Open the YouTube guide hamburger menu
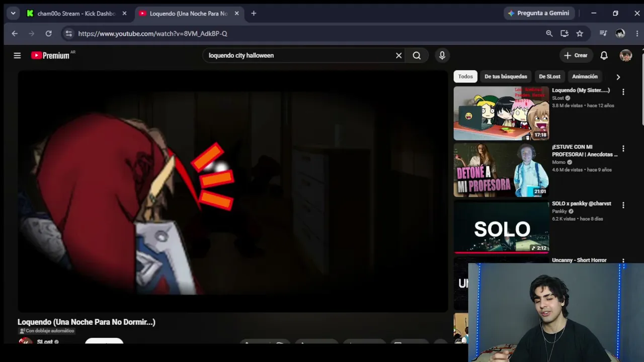The width and height of the screenshot is (644, 362). tap(17, 55)
